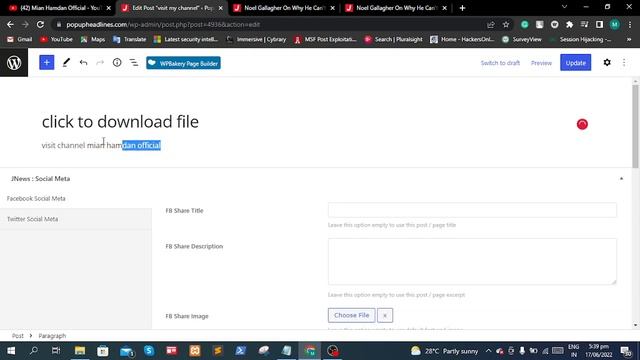Open Windows taskbar search
640x360 pixels.
34,351
